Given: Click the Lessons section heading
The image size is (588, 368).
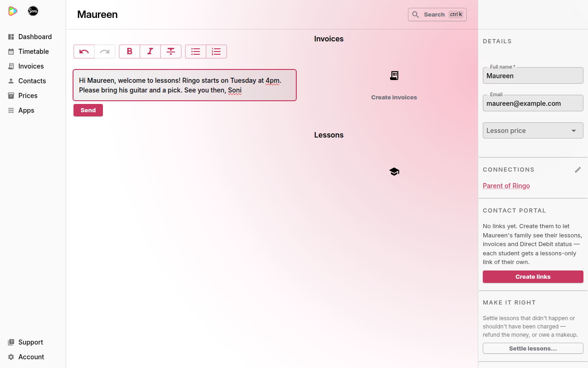Looking at the screenshot, I should [x=329, y=135].
